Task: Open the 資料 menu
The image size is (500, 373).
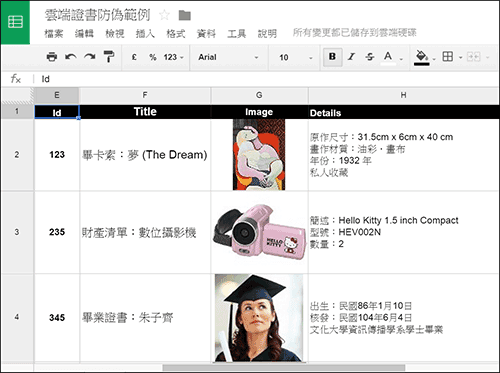Action: click(x=206, y=33)
